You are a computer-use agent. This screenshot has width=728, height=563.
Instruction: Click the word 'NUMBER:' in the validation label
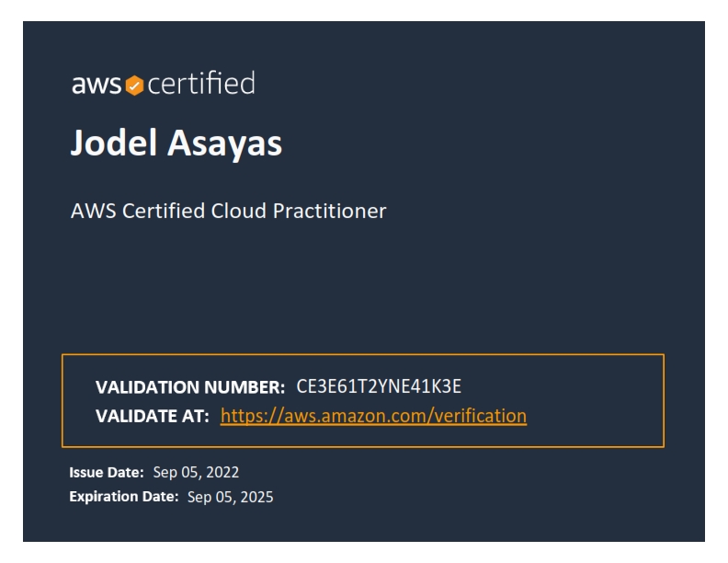pyautogui.click(x=245, y=387)
